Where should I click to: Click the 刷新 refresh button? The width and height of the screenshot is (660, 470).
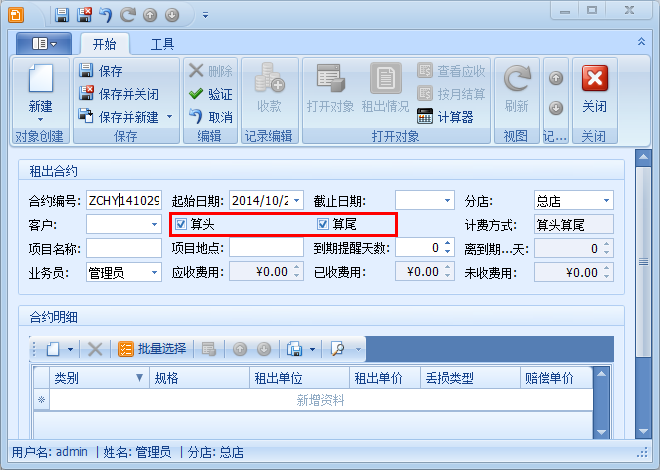pos(516,89)
